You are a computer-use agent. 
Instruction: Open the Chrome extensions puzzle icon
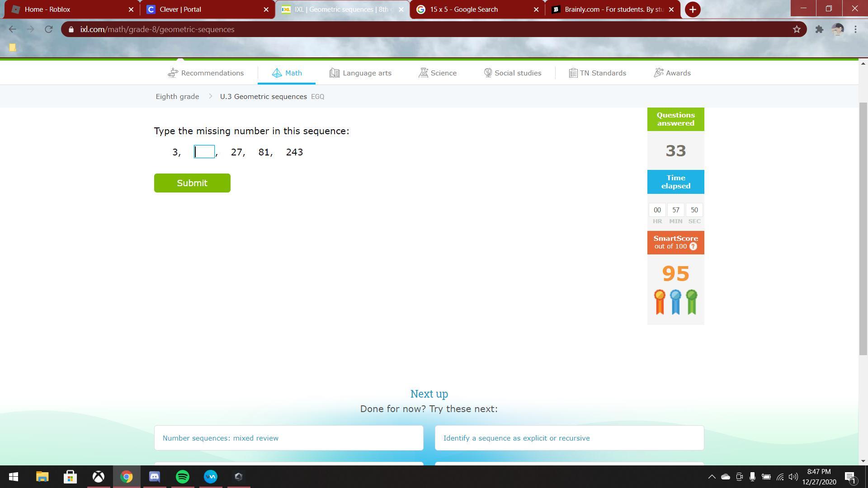pyautogui.click(x=819, y=29)
